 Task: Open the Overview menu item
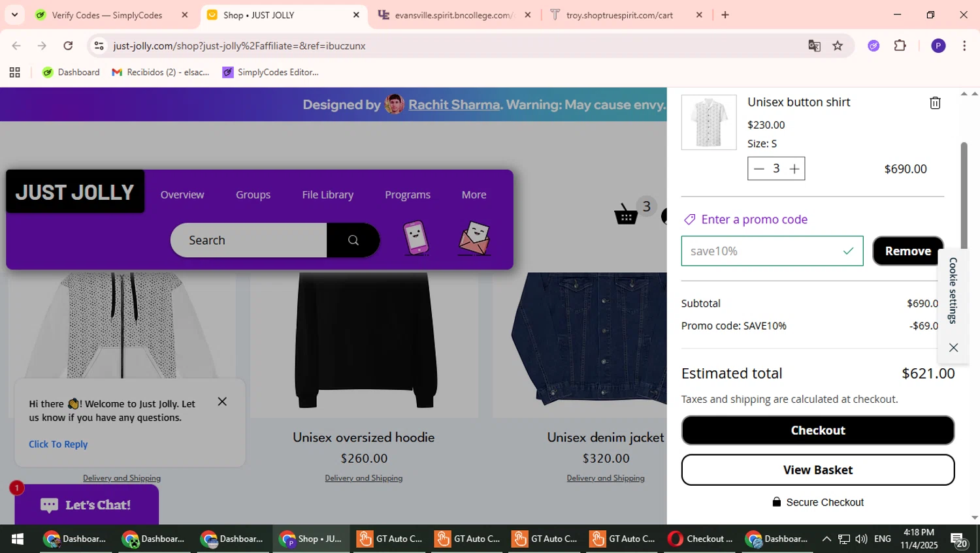(x=182, y=195)
